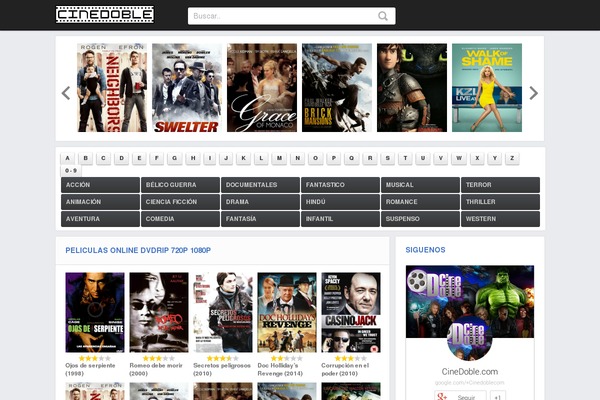
Task: Rate Romeo debe morir with stars
Action: [x=158, y=358]
